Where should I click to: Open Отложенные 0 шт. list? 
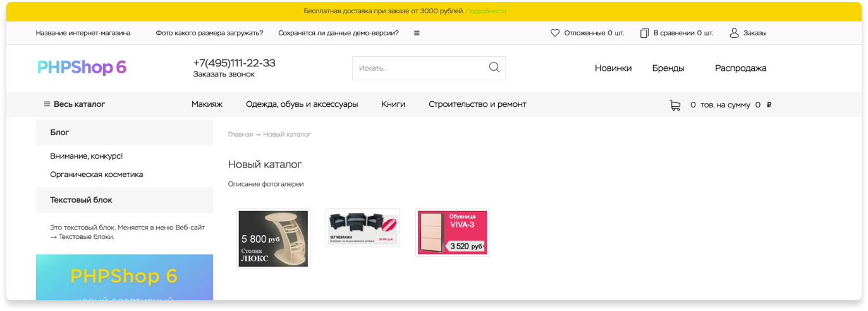point(587,33)
